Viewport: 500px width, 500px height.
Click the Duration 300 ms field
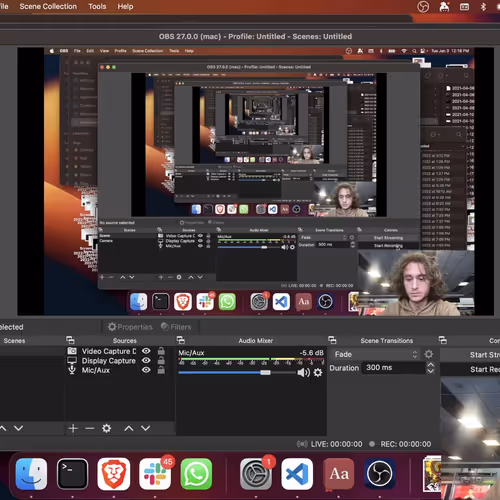click(393, 368)
